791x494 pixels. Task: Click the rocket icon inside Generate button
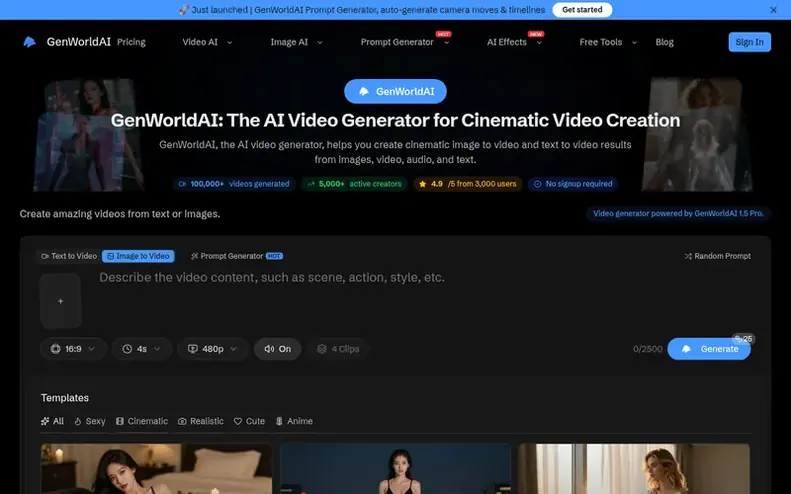click(687, 349)
